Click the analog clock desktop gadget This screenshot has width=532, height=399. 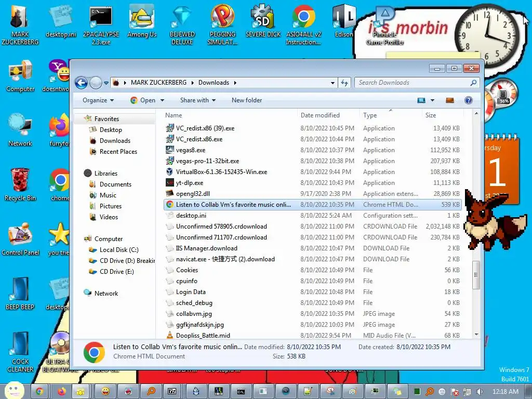pos(487,36)
